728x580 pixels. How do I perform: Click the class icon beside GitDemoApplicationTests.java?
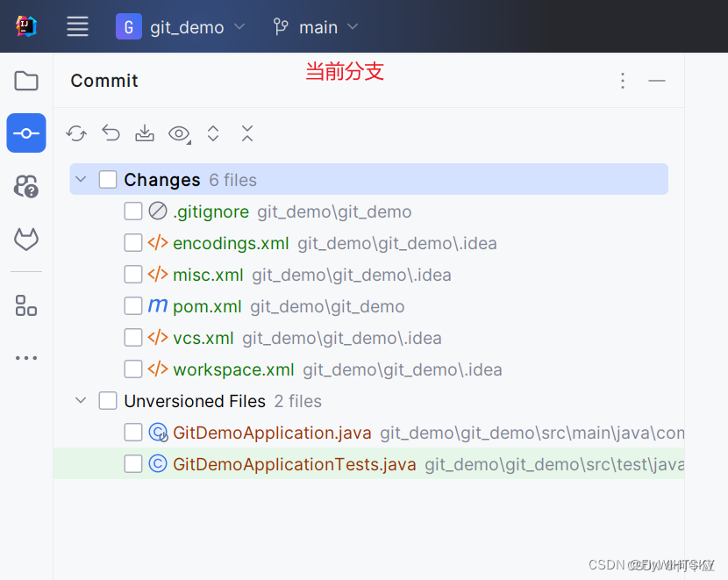(x=158, y=463)
